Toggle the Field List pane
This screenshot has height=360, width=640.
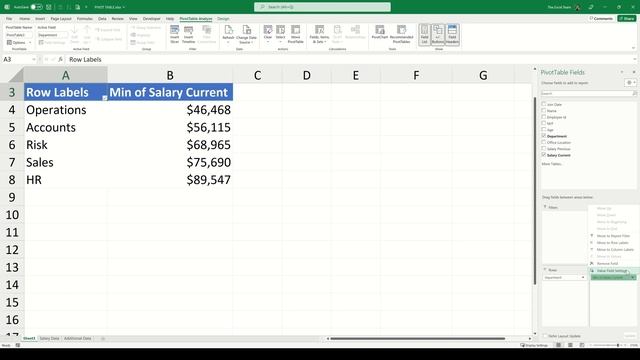pyautogui.click(x=424, y=34)
